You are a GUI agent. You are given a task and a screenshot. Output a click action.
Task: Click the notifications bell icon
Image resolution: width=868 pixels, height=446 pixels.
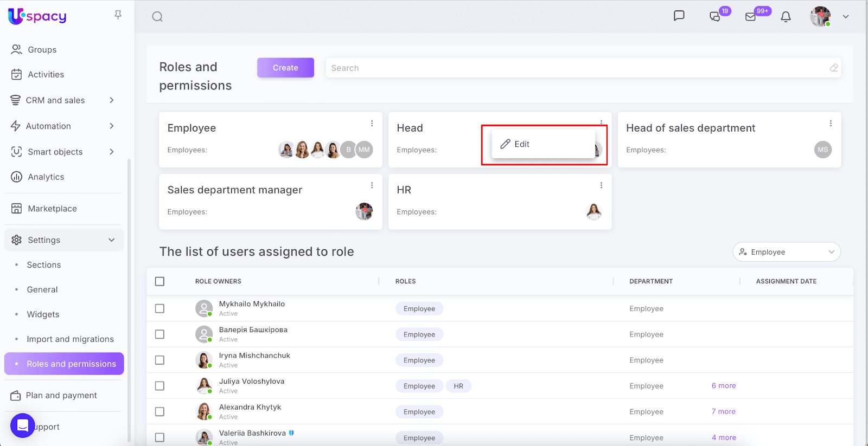coord(786,17)
